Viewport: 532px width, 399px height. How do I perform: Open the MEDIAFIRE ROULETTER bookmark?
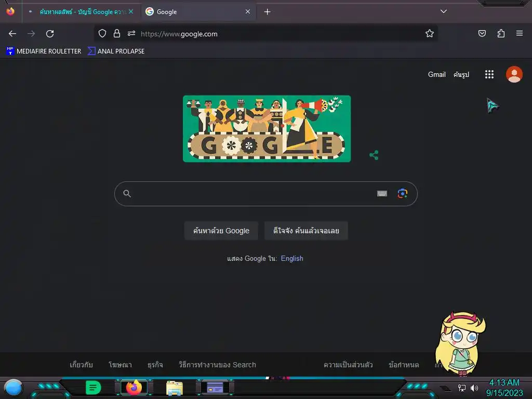point(44,51)
